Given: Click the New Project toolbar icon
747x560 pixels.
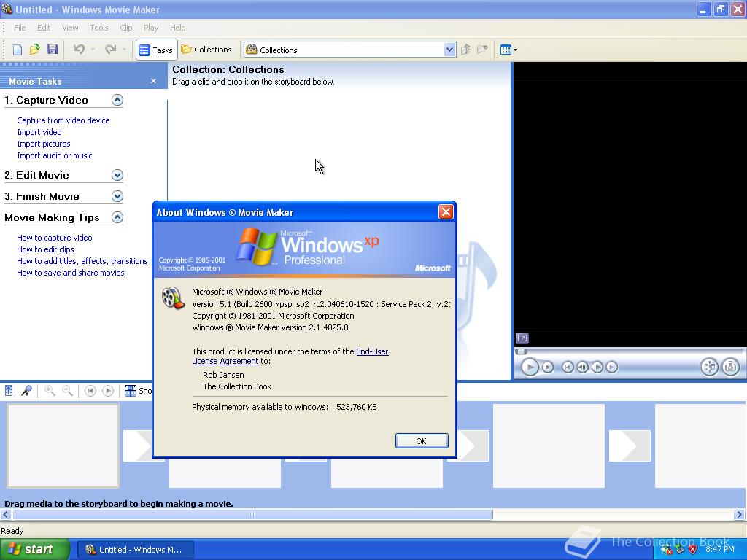Looking at the screenshot, I should point(18,50).
